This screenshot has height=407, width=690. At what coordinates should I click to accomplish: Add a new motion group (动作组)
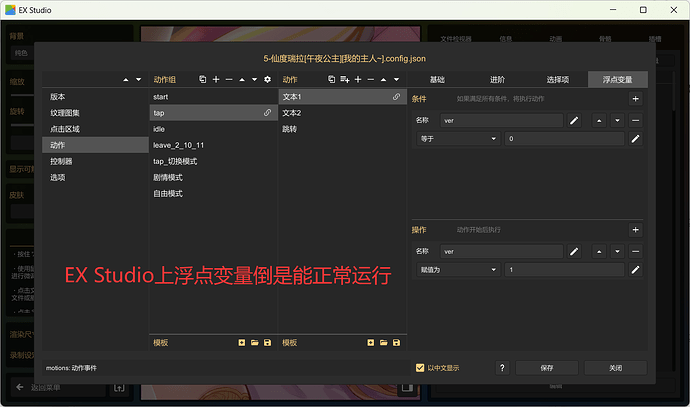coord(216,79)
